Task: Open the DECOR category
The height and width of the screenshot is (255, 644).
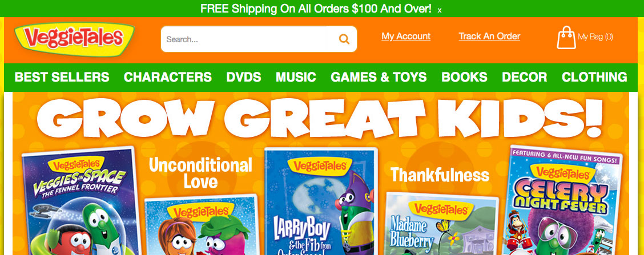Action: coord(525,77)
